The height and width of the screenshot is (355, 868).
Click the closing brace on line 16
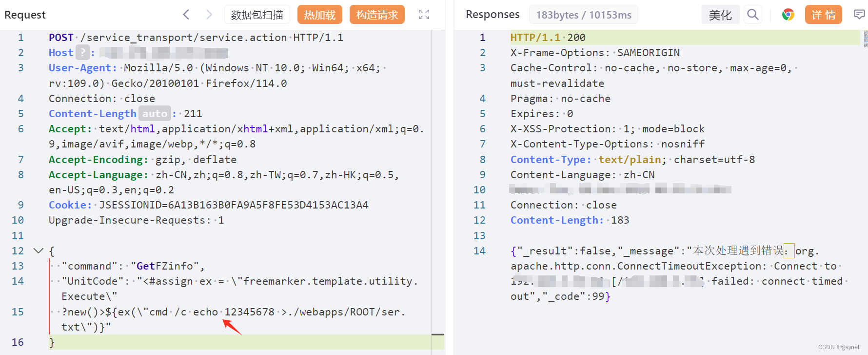[52, 342]
